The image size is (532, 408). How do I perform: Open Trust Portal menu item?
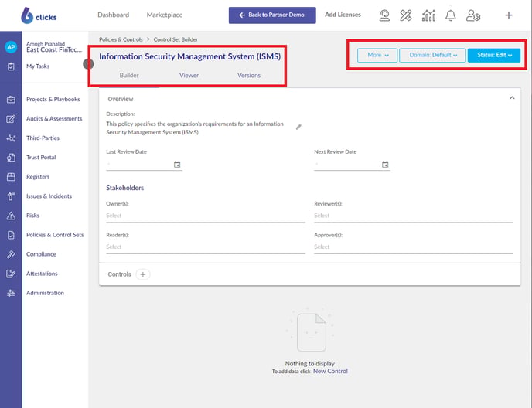(x=41, y=157)
